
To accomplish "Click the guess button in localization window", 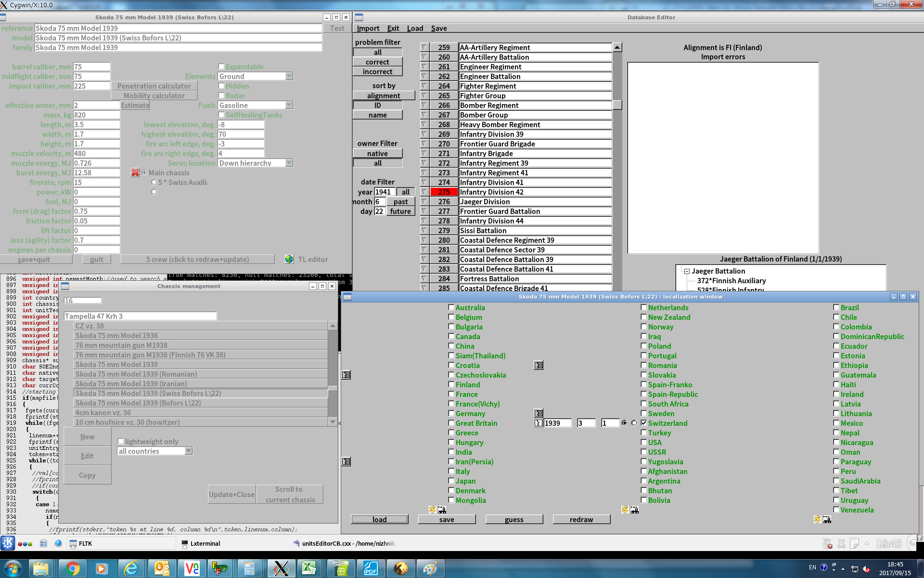I will [x=514, y=519].
